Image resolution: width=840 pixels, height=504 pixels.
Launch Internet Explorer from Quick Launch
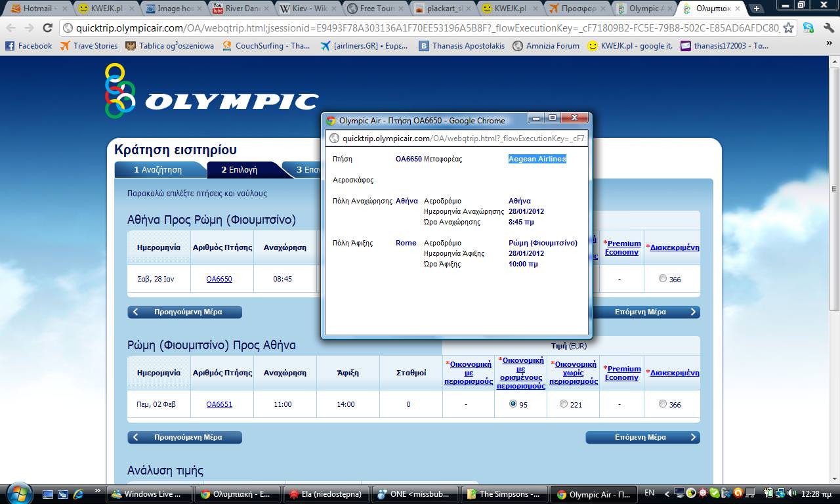(78, 494)
